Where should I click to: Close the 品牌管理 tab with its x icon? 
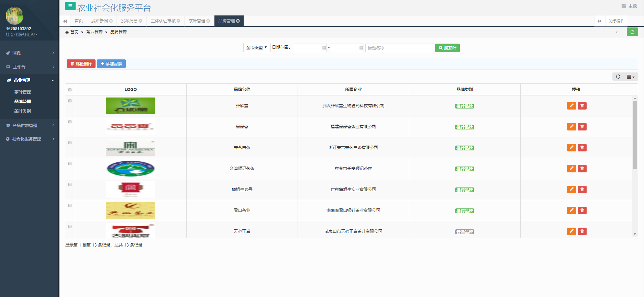[x=238, y=21]
